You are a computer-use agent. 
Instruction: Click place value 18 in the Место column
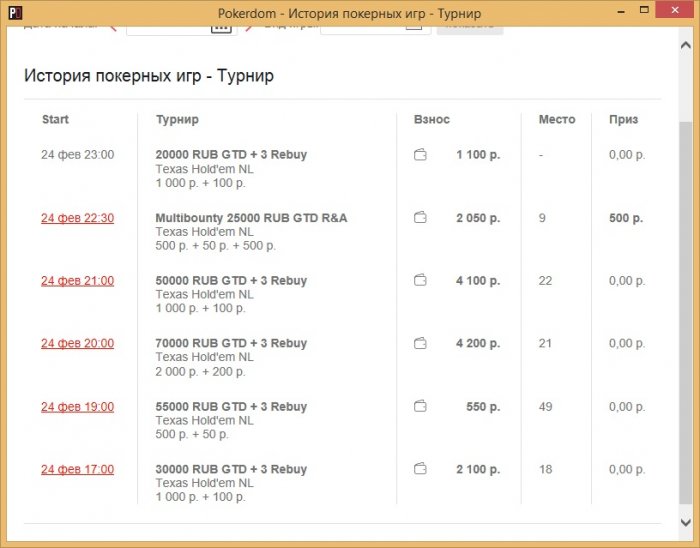click(546, 469)
